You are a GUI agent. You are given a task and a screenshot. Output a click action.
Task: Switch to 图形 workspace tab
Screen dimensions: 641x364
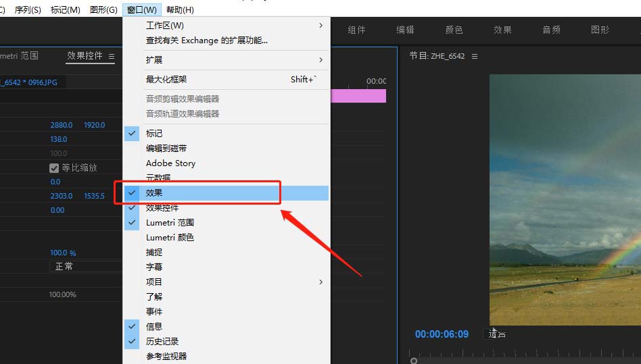coord(600,30)
